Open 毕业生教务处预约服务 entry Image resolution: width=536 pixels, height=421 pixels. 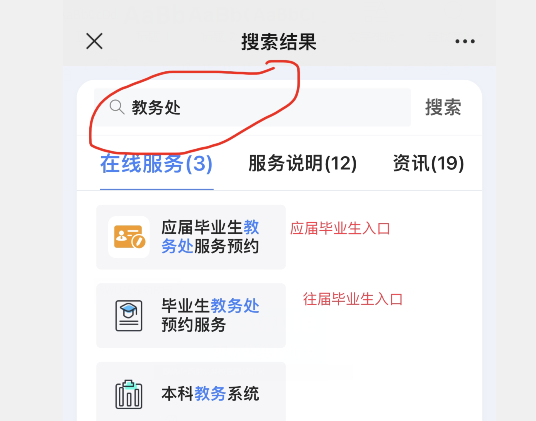210,315
